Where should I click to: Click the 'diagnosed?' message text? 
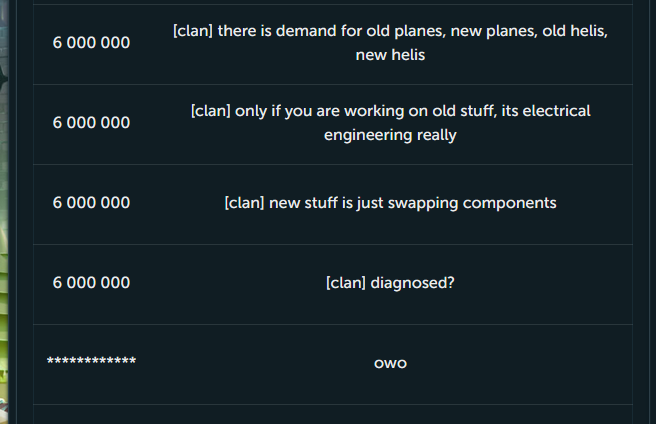click(x=413, y=283)
